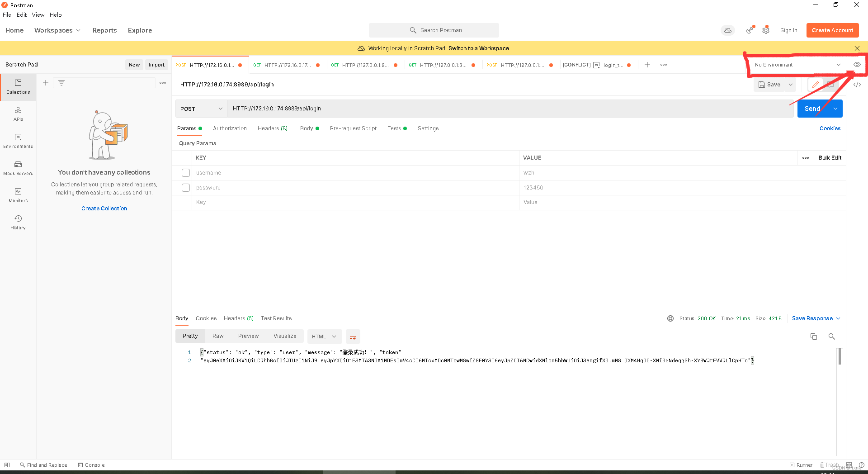Open the Query Params column options ellipsis
Viewport: 868px width, 474px height.
pyautogui.click(x=806, y=158)
